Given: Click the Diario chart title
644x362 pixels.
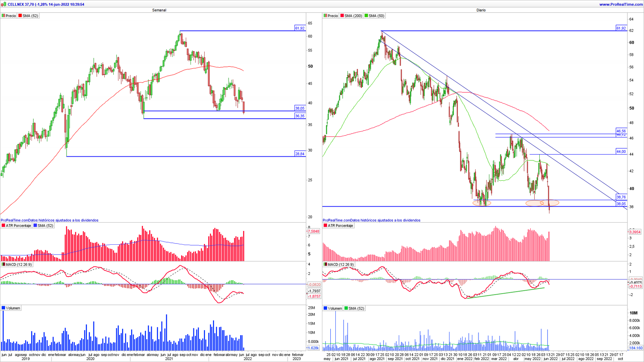Looking at the screenshot, I should tap(481, 10).
